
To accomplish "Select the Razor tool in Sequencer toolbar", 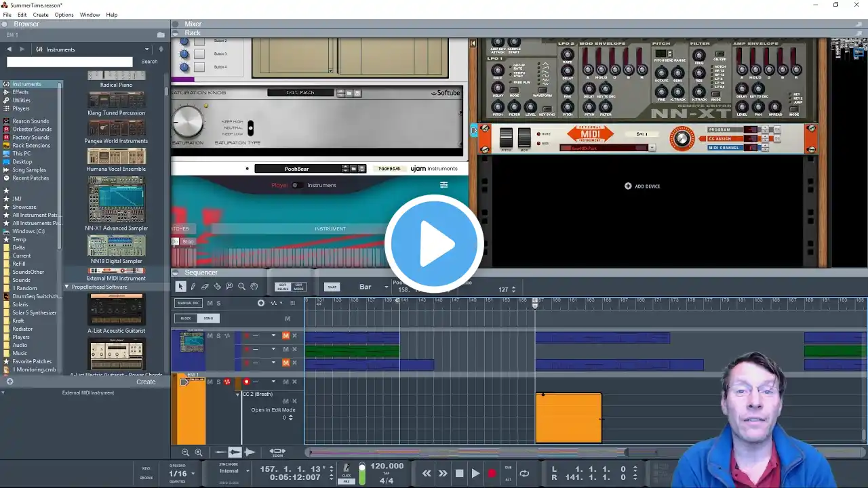I will coord(217,287).
